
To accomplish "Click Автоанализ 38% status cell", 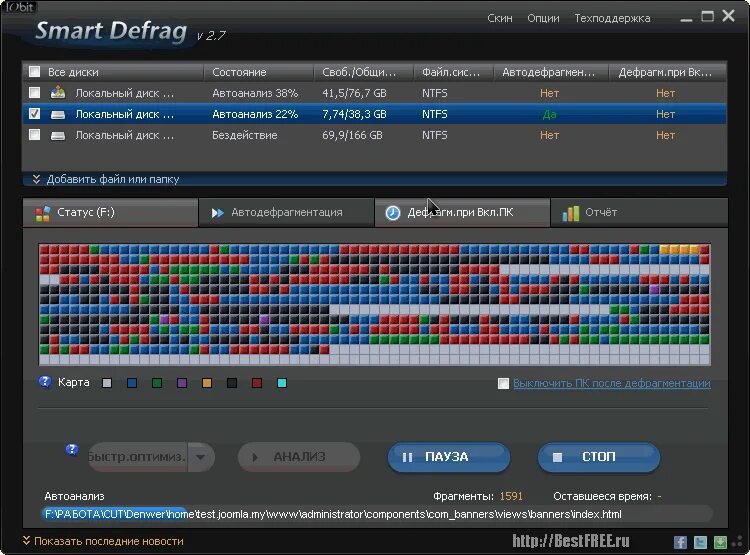I will tap(255, 93).
